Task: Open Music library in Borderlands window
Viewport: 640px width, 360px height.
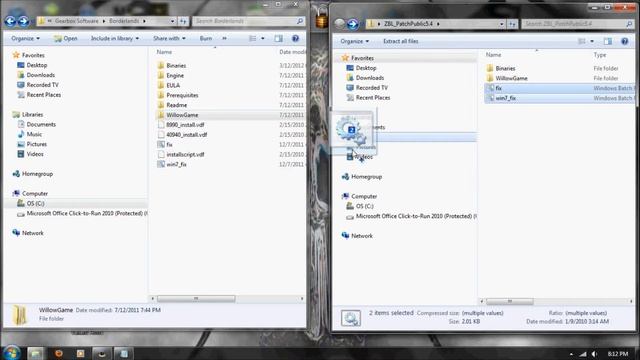Action: pos(34,134)
